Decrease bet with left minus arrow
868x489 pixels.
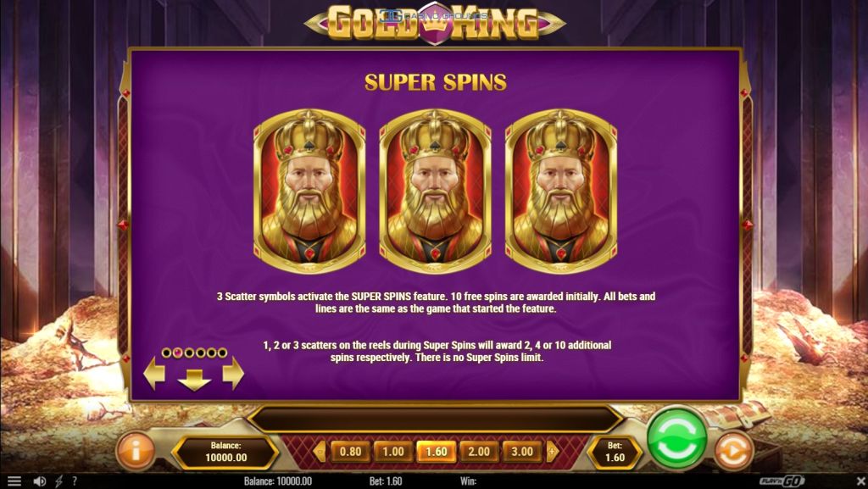pos(320,452)
